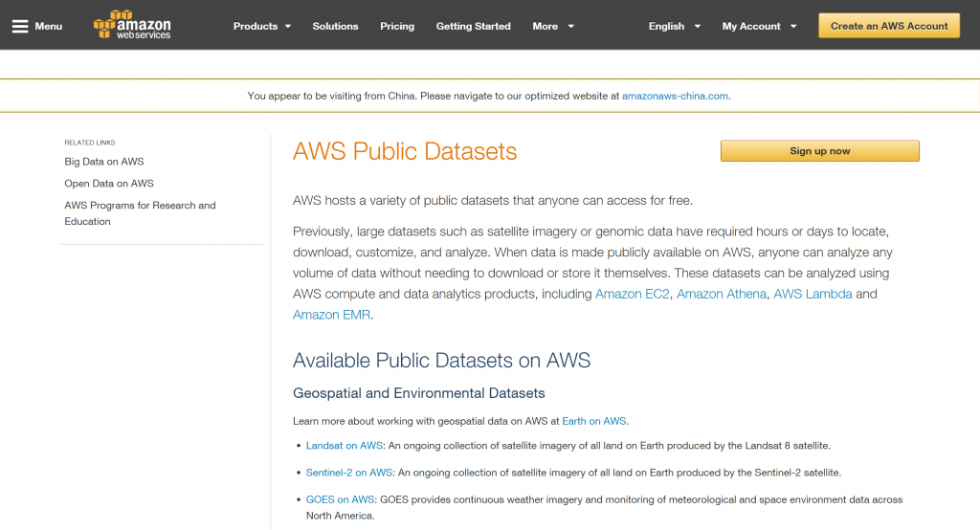Open Big Data on AWS link
The width and height of the screenshot is (980, 530).
click(104, 162)
